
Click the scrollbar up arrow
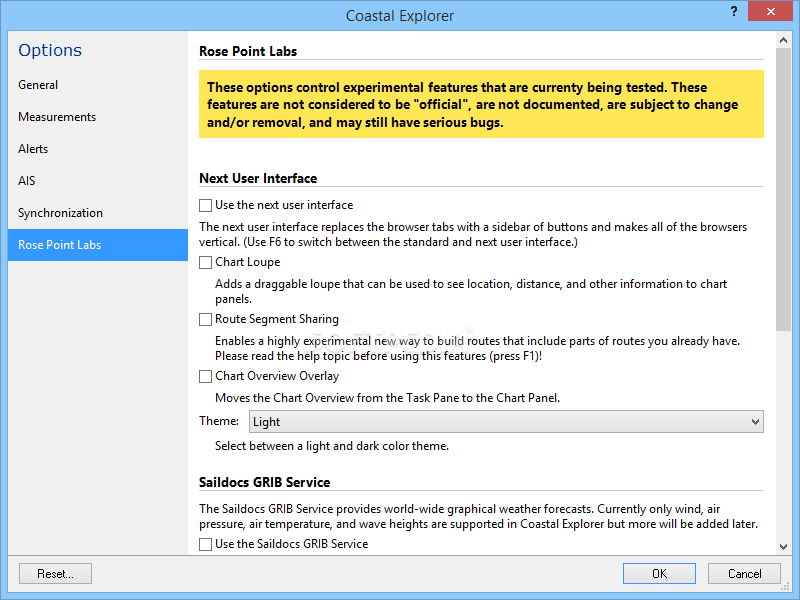pyautogui.click(x=783, y=39)
